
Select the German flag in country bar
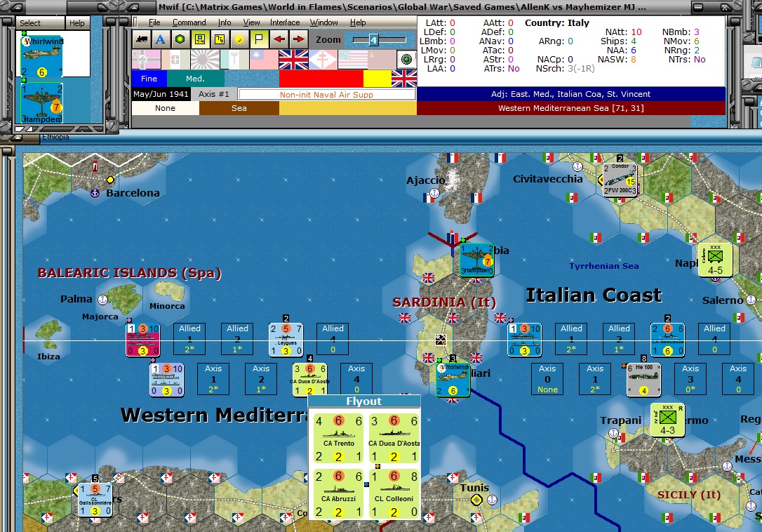point(146,60)
